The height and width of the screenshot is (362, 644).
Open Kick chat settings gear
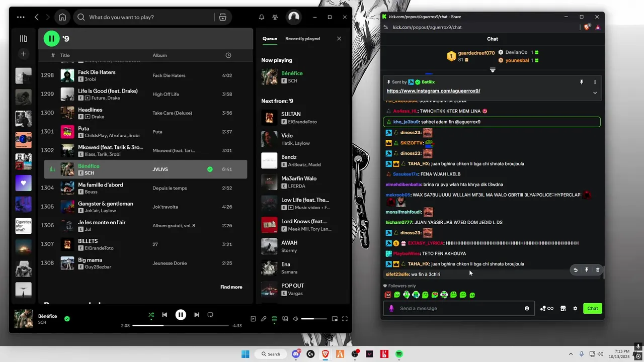tap(575, 308)
